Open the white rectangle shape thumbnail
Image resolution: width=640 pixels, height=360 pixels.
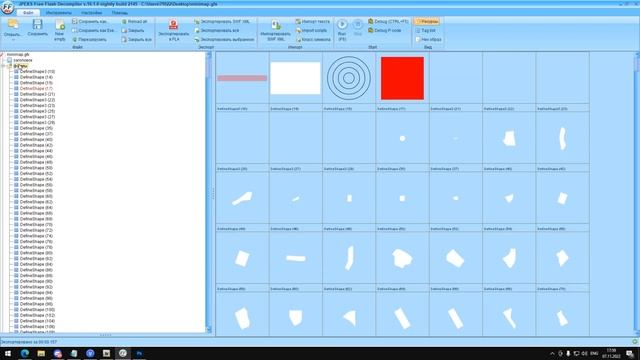click(296, 78)
